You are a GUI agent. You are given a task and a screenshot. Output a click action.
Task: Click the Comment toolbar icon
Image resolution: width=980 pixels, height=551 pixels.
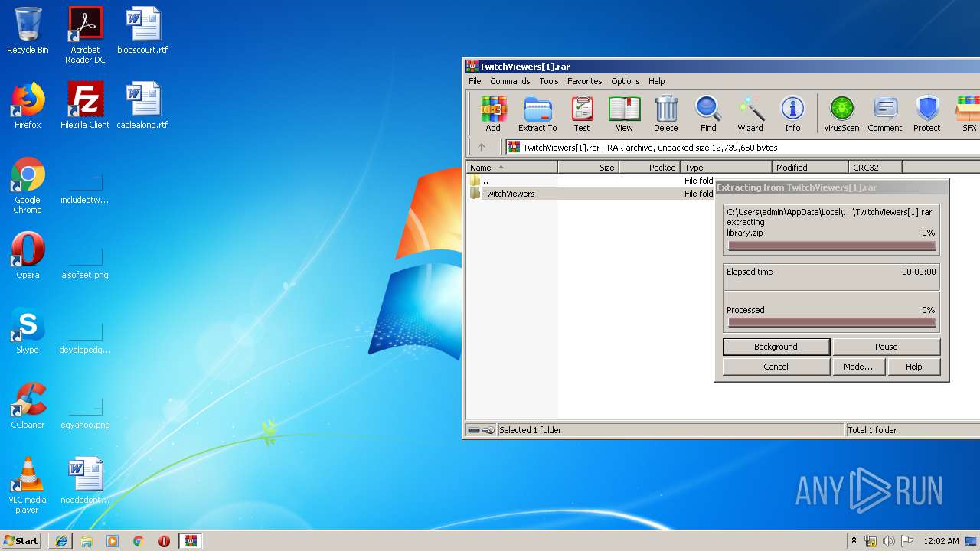coord(885,113)
